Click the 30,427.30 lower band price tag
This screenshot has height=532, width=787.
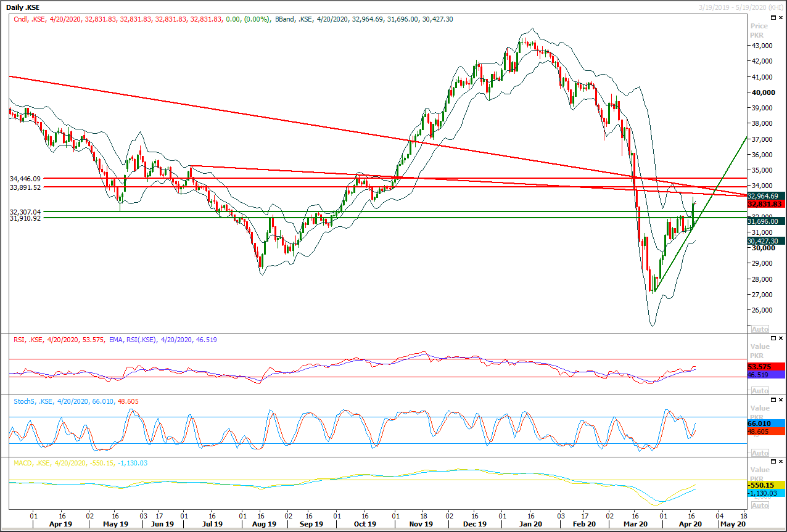click(x=765, y=241)
